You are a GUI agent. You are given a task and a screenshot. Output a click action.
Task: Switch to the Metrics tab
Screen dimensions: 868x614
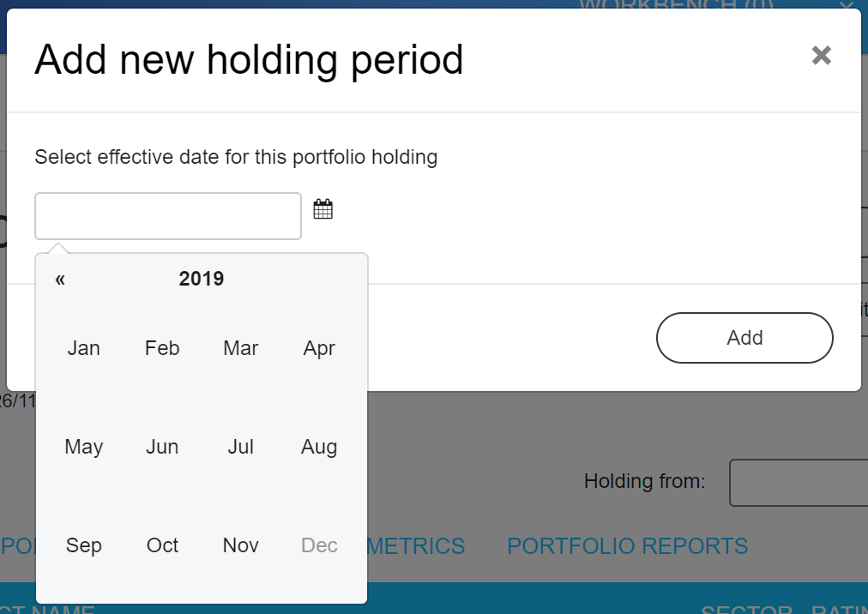[417, 546]
